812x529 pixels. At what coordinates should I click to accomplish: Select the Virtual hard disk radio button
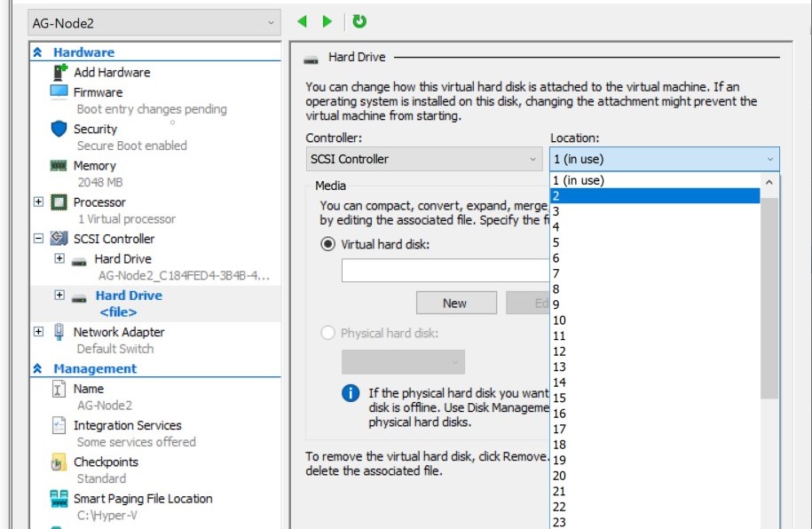tap(327, 244)
